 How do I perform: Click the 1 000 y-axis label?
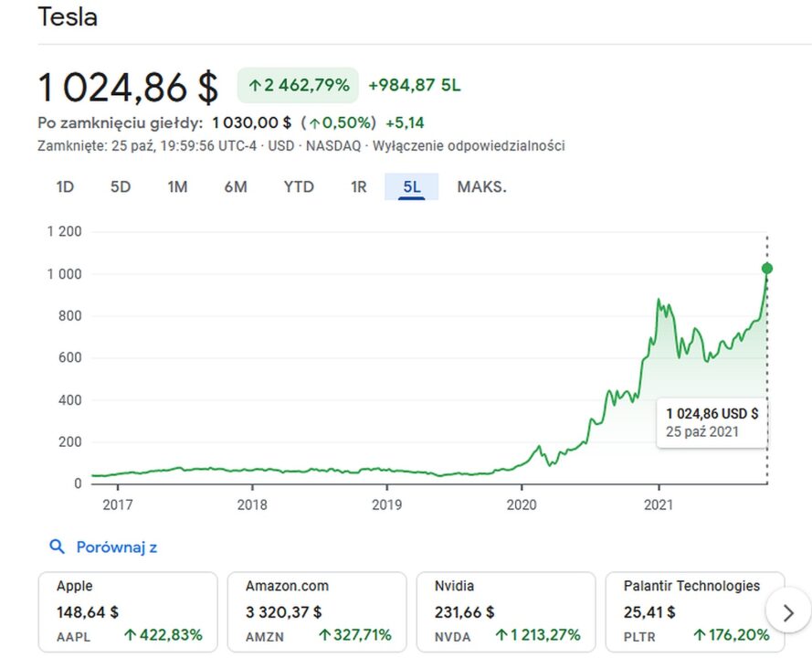coord(64,274)
